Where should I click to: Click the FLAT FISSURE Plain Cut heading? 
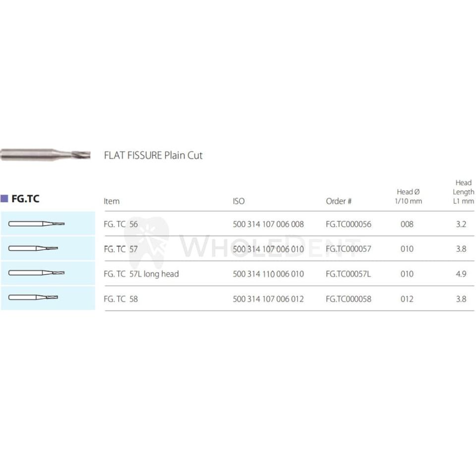[153, 155]
